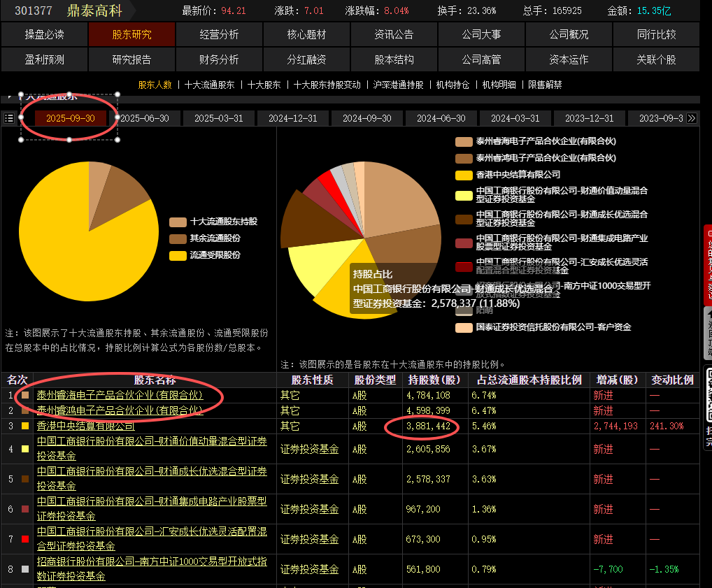Screen dimensions: 712x588
Task: Jump to 十大流通股东 section
Action: coord(209,85)
